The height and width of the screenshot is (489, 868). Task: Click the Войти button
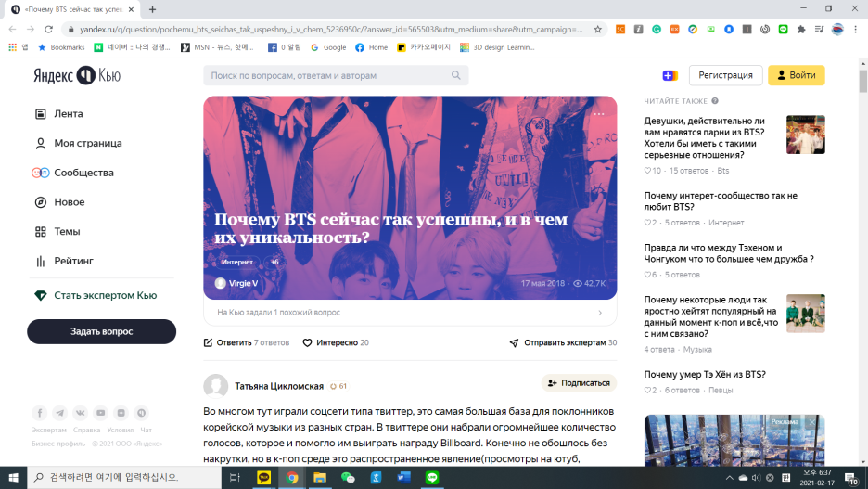coord(796,75)
